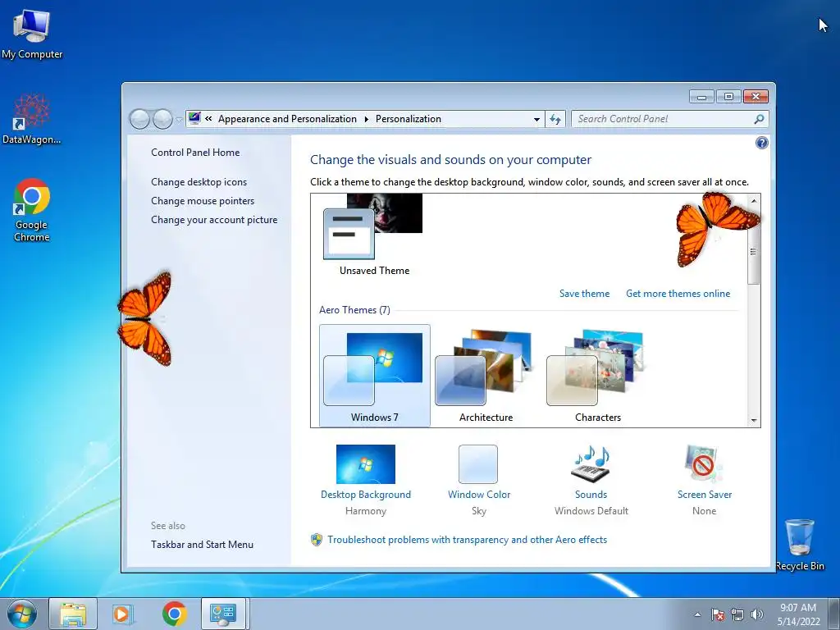Screen dimensions: 840x630
Task: Open Change mouse pointers
Action: tap(203, 201)
